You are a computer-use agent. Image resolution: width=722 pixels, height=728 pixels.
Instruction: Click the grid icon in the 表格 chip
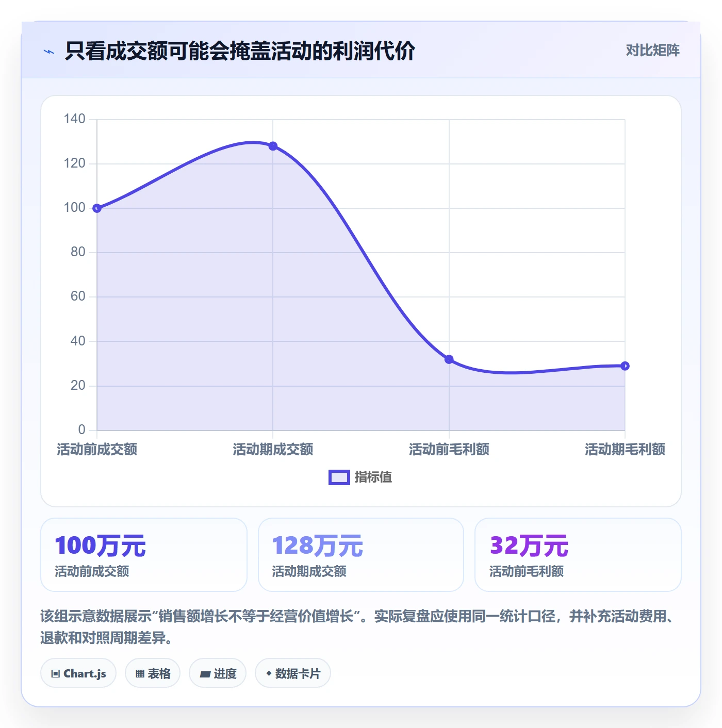(140, 674)
